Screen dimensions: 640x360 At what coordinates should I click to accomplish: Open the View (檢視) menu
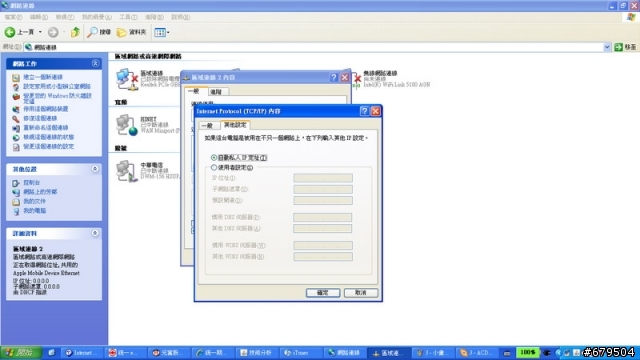click(x=64, y=17)
